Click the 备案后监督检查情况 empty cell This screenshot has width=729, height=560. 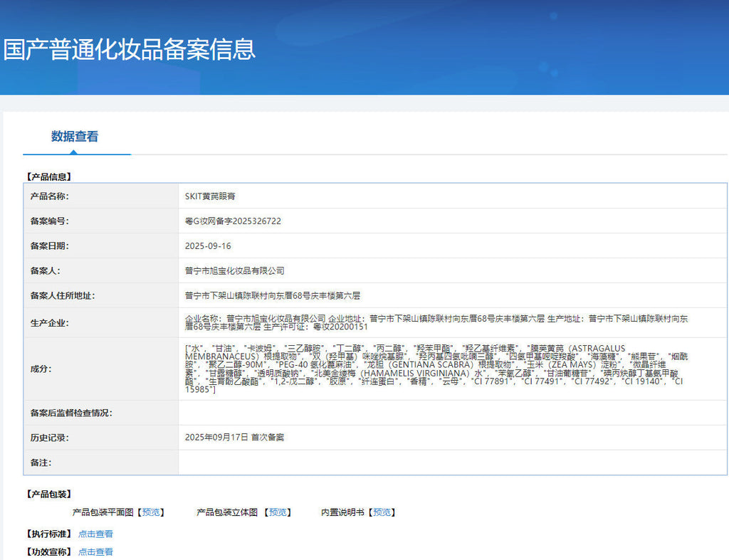pos(452,413)
